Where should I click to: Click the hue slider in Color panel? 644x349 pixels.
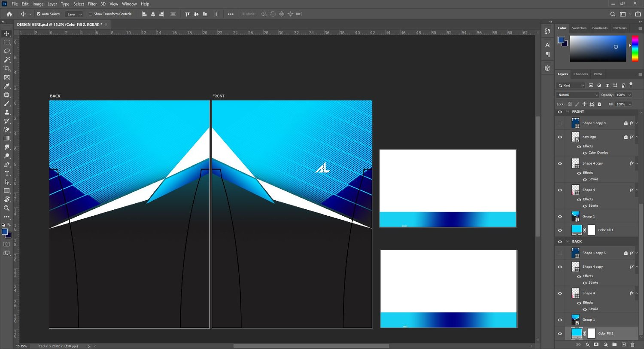(x=635, y=49)
